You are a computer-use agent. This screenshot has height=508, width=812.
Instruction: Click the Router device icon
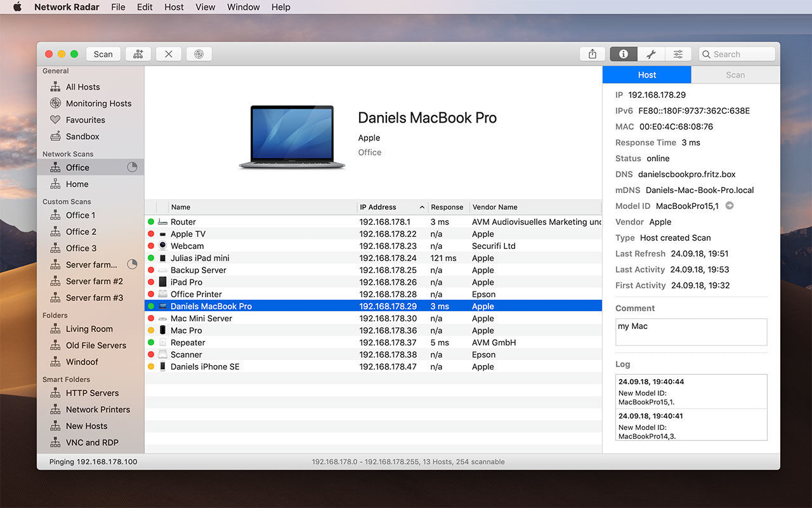[163, 222]
